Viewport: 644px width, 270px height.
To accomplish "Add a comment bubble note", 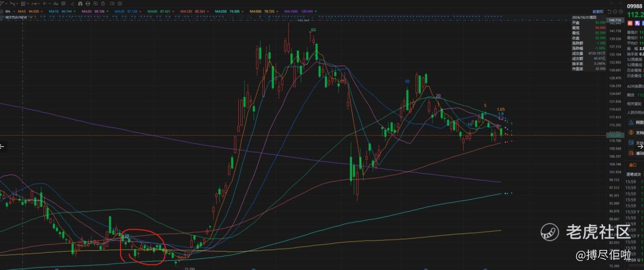I will pyautogui.click(x=63, y=4).
